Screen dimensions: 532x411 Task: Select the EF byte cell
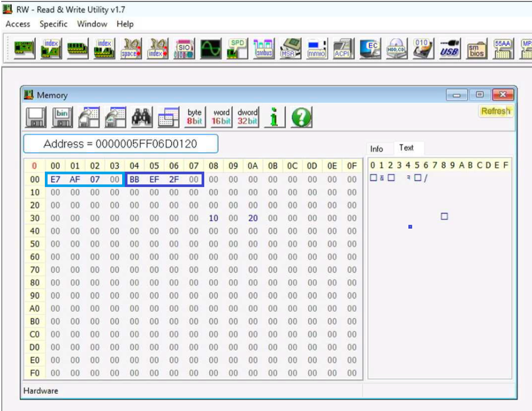point(154,179)
